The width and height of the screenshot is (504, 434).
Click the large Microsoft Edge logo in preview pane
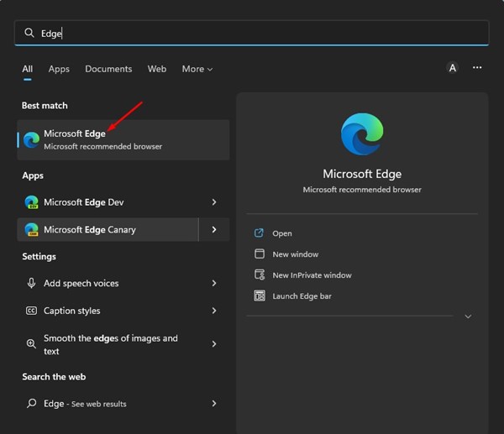click(362, 134)
